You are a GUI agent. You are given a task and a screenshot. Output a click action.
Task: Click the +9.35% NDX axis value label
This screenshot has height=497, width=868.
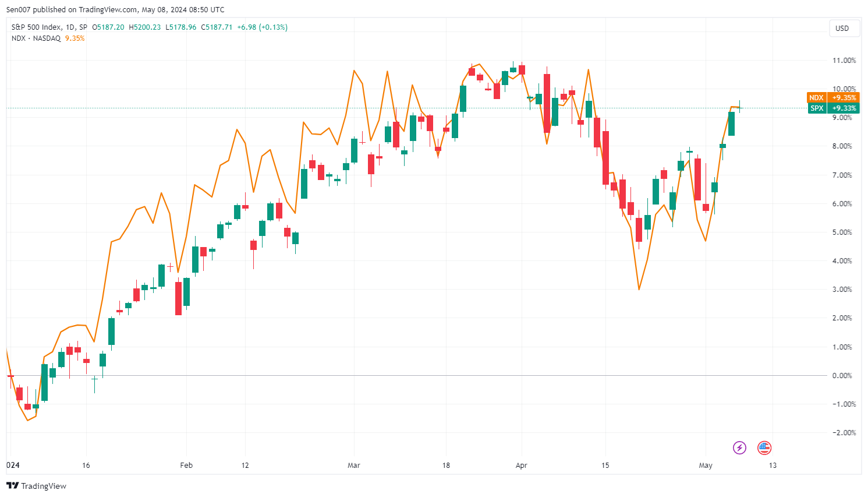pyautogui.click(x=844, y=98)
